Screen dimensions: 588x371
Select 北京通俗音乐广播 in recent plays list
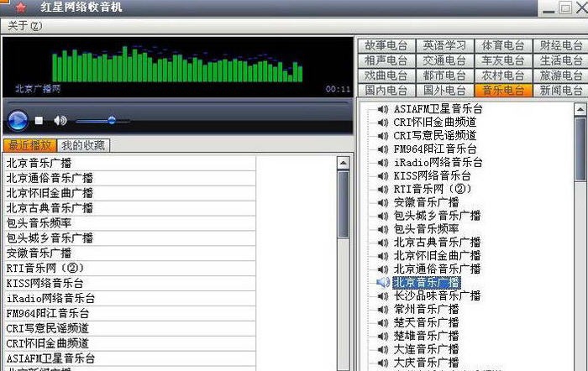[129, 179]
